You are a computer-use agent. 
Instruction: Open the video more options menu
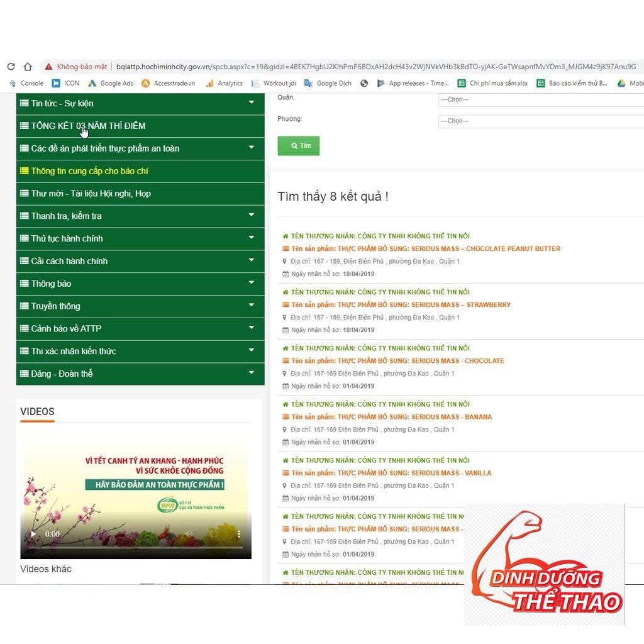coord(238,534)
